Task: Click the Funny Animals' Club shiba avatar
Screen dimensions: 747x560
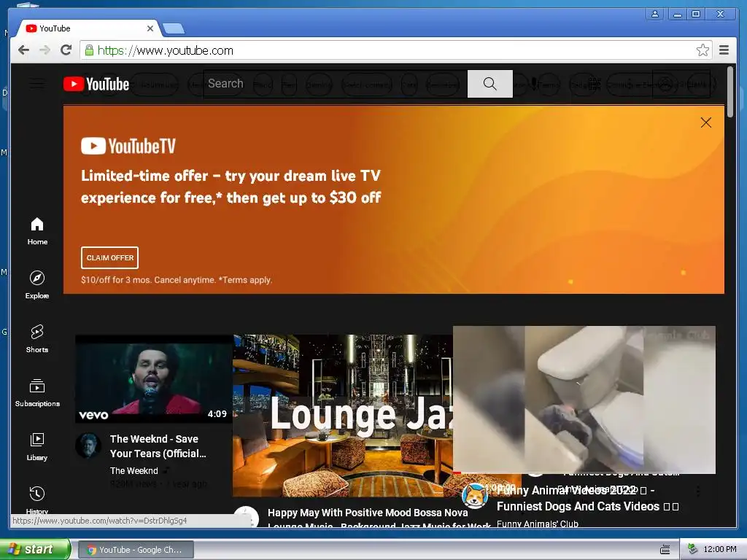Action: click(475, 496)
